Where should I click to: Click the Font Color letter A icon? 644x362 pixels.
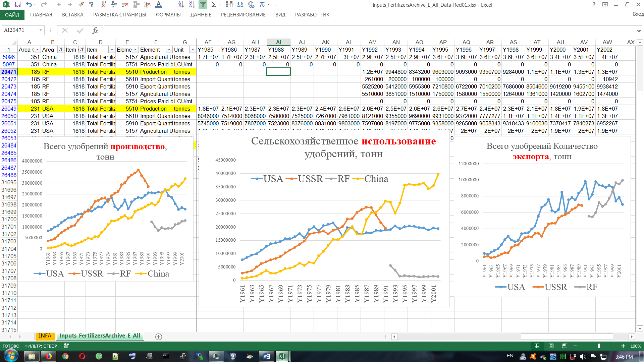click(159, 5)
